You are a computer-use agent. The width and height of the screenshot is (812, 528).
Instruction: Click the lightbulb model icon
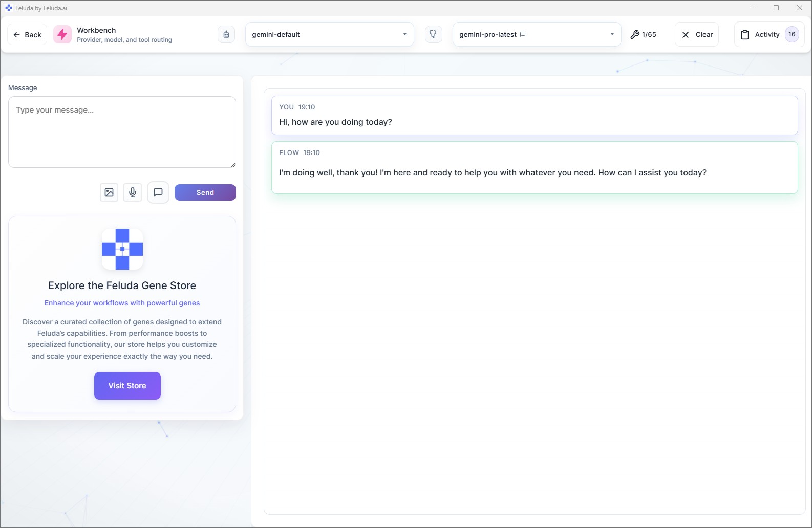433,34
